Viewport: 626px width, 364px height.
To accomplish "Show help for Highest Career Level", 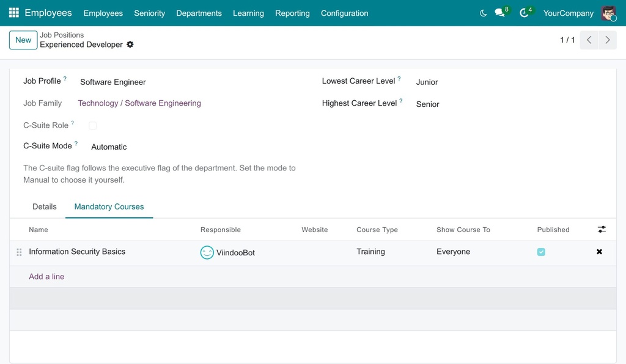I will (x=401, y=101).
